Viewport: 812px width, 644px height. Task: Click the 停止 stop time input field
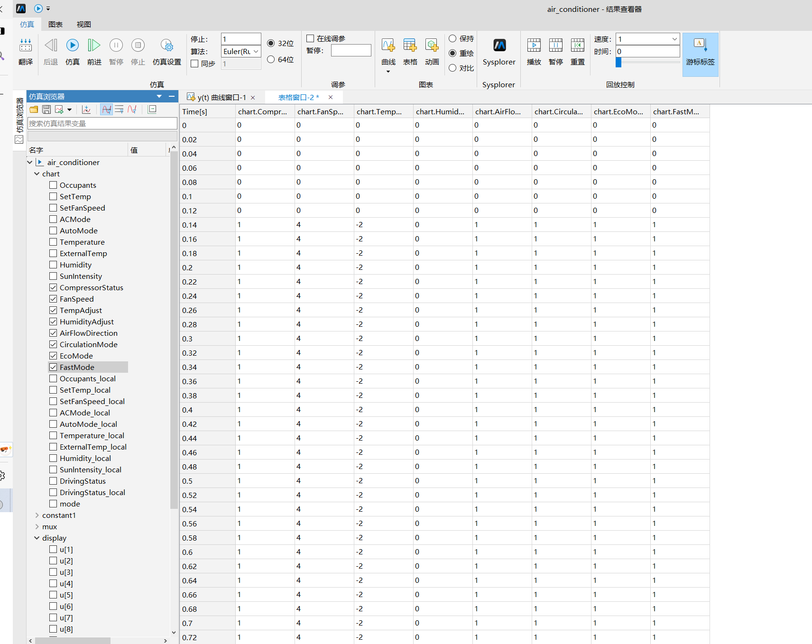click(241, 39)
